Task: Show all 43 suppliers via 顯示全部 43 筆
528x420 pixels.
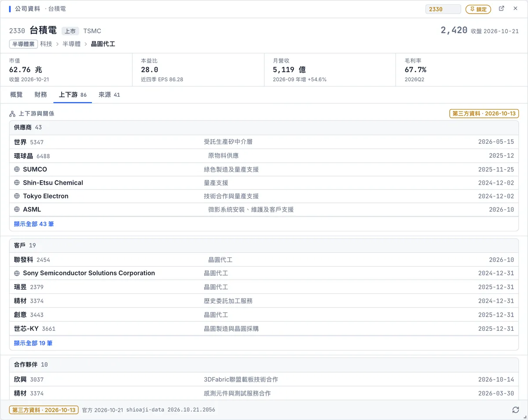Action: (34, 224)
